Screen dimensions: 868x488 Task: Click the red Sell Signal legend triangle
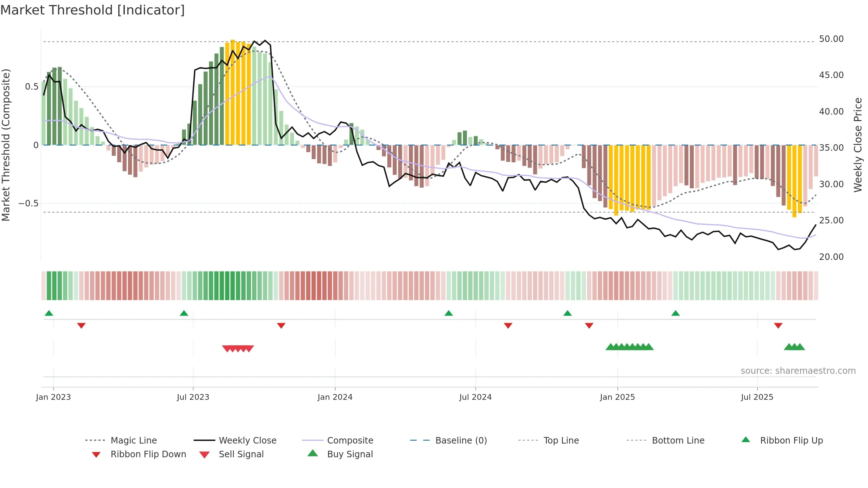click(204, 455)
